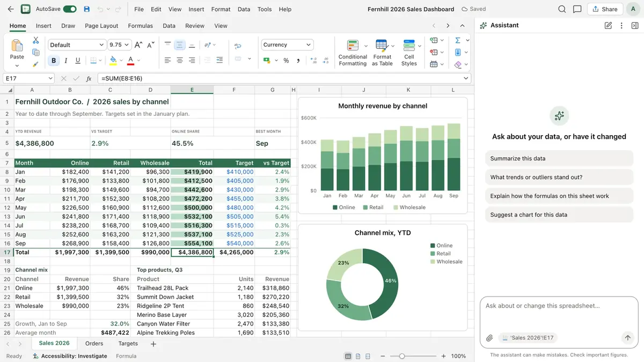Start new chat in Assistant panel
Viewport: 644px width, 362px height.
click(x=608, y=25)
